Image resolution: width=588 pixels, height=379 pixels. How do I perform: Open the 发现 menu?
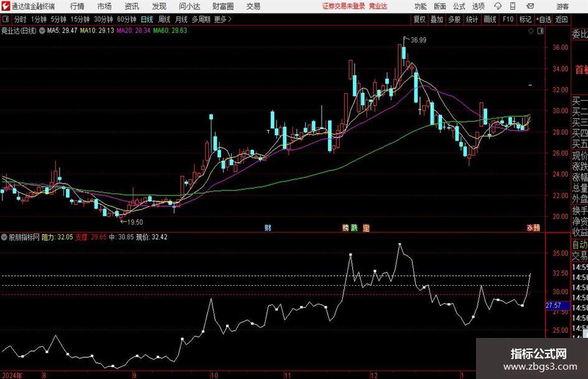(159, 6)
